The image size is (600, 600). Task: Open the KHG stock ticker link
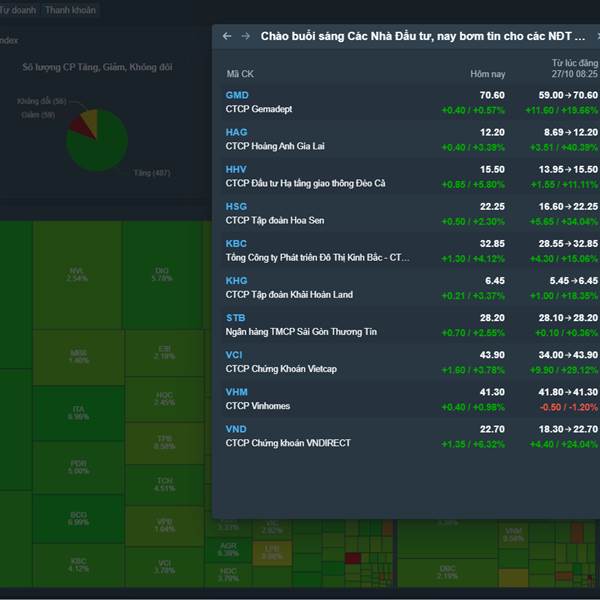click(236, 280)
